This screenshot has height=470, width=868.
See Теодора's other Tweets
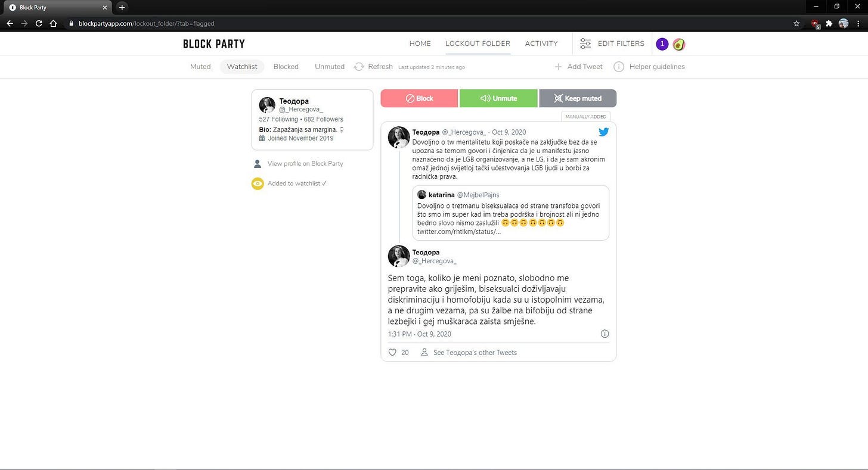click(x=469, y=353)
